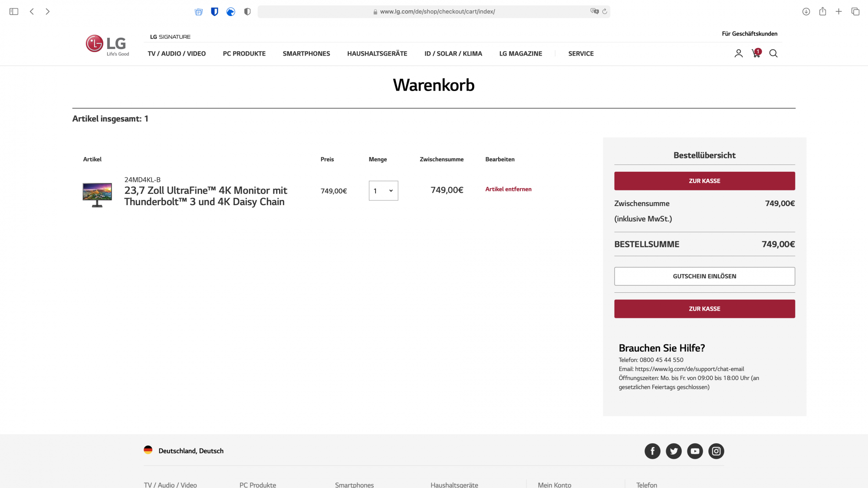Click the Safari share icon
The width and height of the screenshot is (868, 488).
(822, 12)
